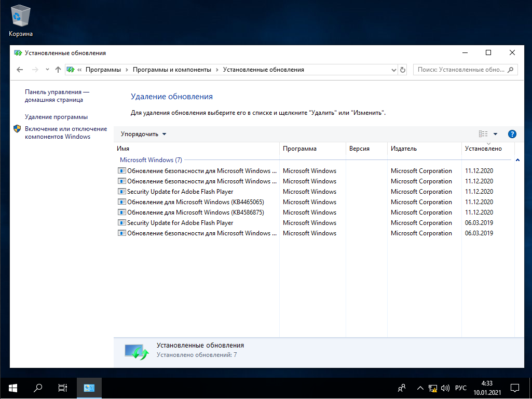Show hidden tray icons chevron
Screen dimensions: 532x399
(x=420, y=388)
